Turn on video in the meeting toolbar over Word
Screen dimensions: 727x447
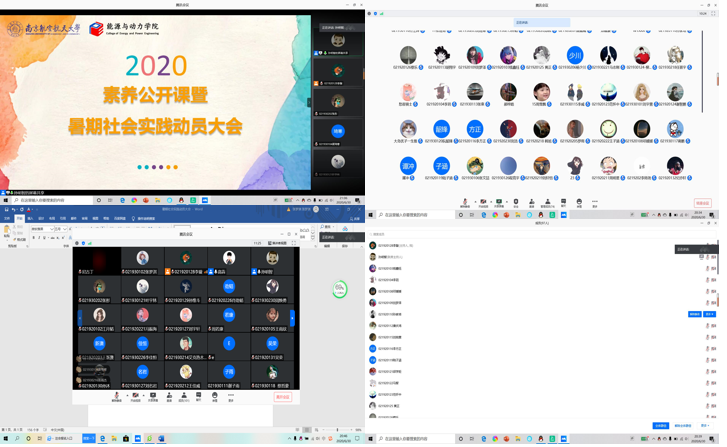135,396
